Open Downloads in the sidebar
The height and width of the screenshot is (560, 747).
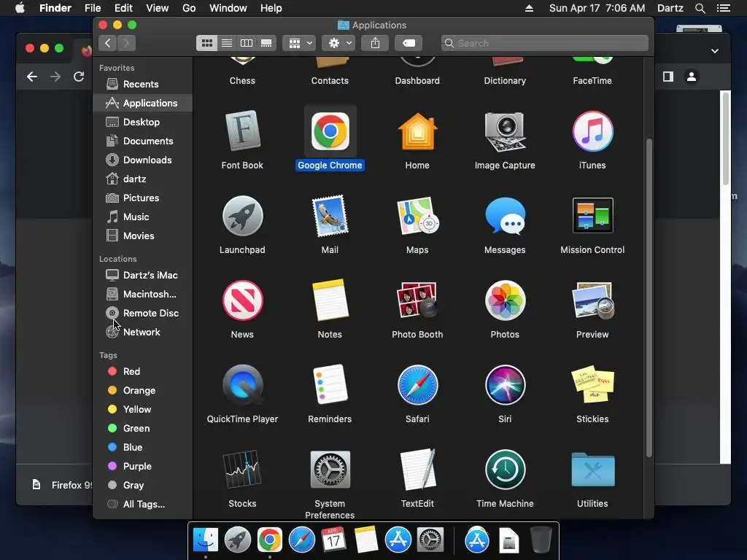[x=142, y=160]
